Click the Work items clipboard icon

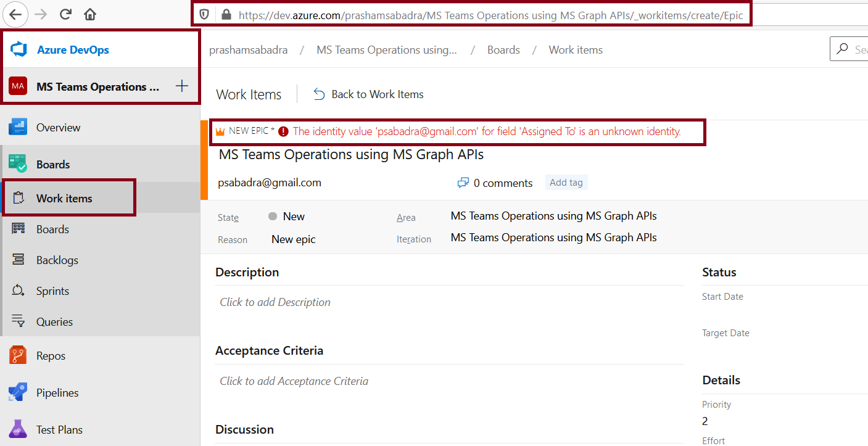[x=18, y=198]
